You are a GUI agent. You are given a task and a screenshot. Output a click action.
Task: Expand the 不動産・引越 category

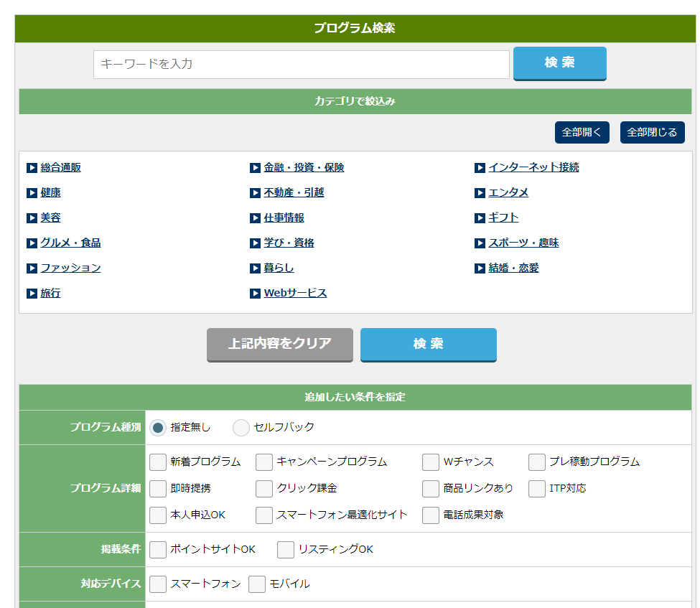click(x=294, y=193)
